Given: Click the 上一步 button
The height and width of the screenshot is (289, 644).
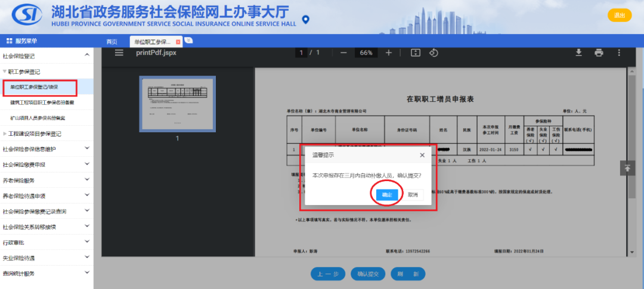Looking at the screenshot, I should click(x=328, y=274).
